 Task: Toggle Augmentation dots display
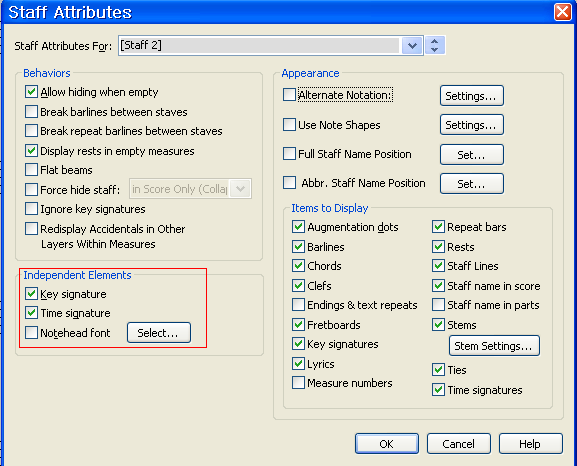pyautogui.click(x=298, y=227)
